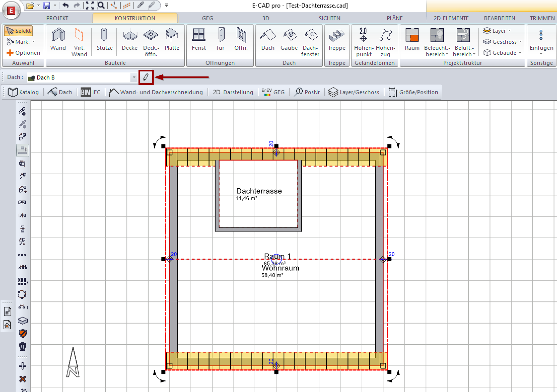557x392 pixels.
Task: Switch to the GEG ribbon tab
Action: pos(207,18)
